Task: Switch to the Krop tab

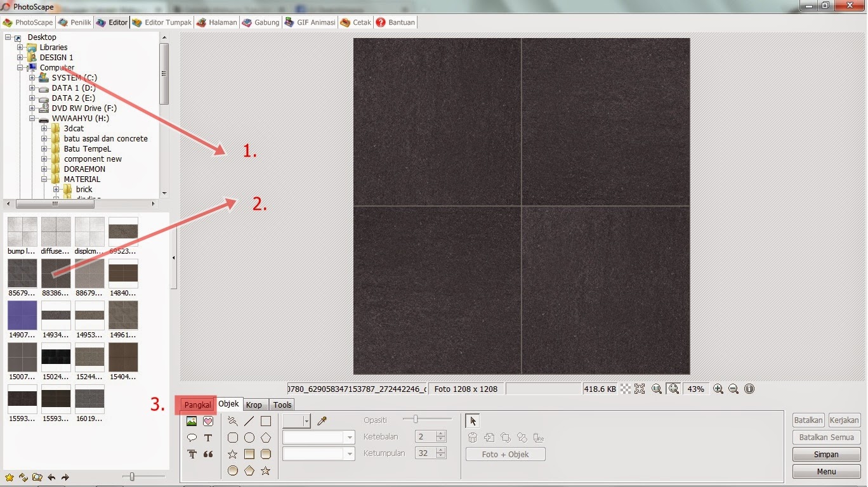Action: coord(254,405)
